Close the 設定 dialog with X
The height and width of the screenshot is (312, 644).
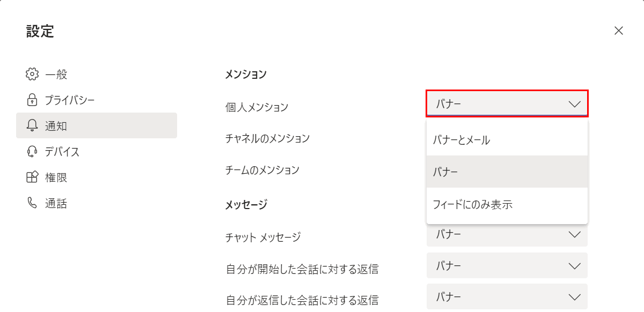pyautogui.click(x=619, y=31)
